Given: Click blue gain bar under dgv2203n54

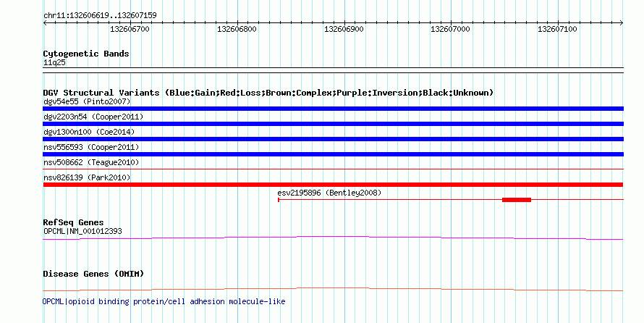Looking at the screenshot, I should (333, 124).
